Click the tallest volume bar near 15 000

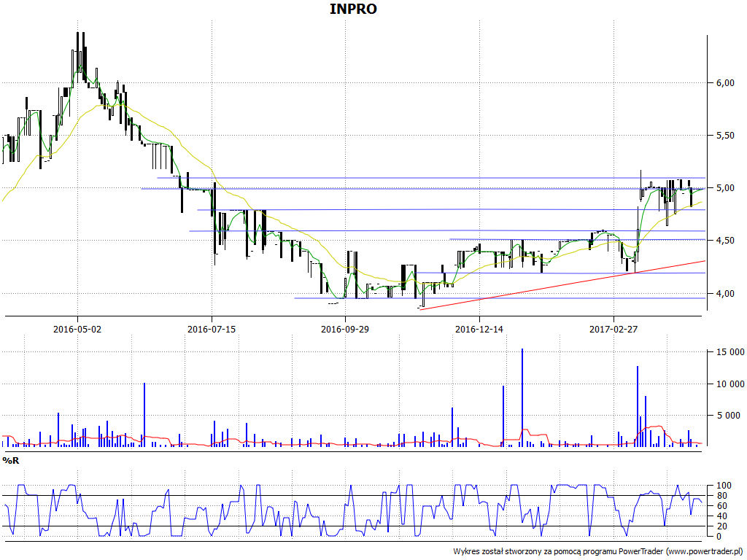point(522,397)
